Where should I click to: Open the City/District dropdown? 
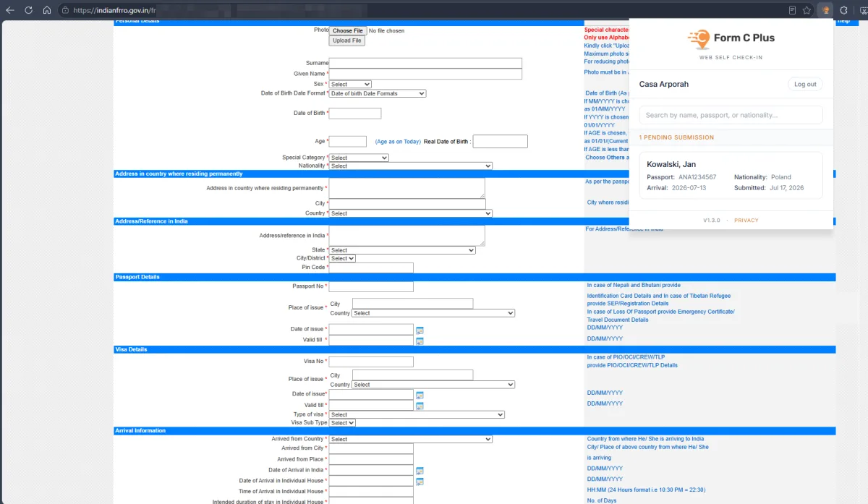tap(342, 258)
